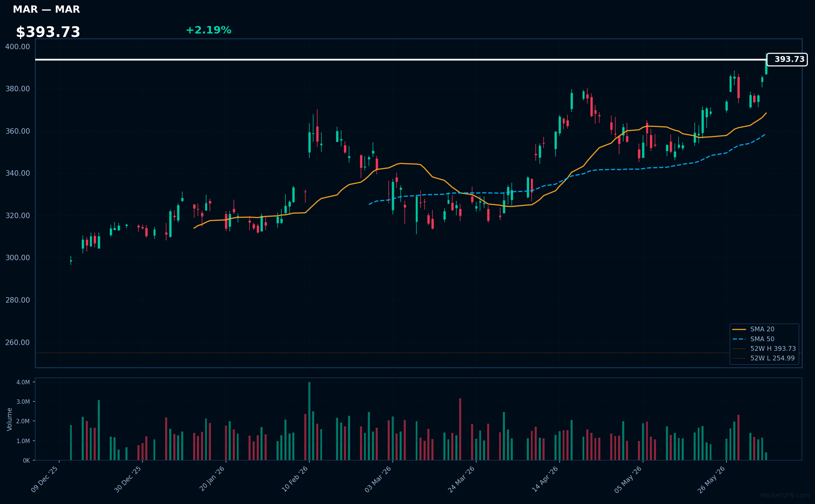Screen dimensions: 815x504
Task: Click the "1.0M" volume axis label
Action: pyautogui.click(x=23, y=441)
